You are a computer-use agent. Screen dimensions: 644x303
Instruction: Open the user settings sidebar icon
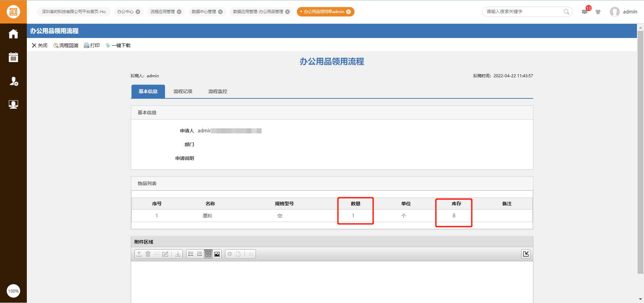coord(13,81)
